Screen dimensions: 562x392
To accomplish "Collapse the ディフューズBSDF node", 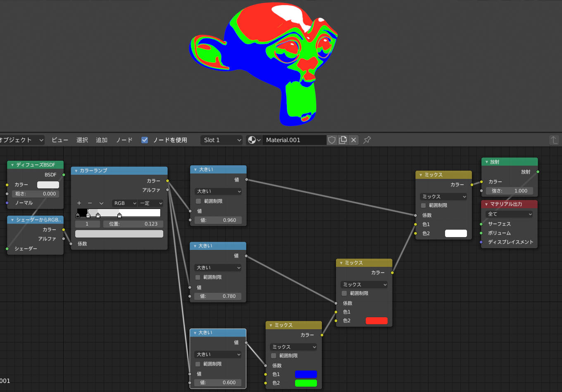I will tap(12, 165).
